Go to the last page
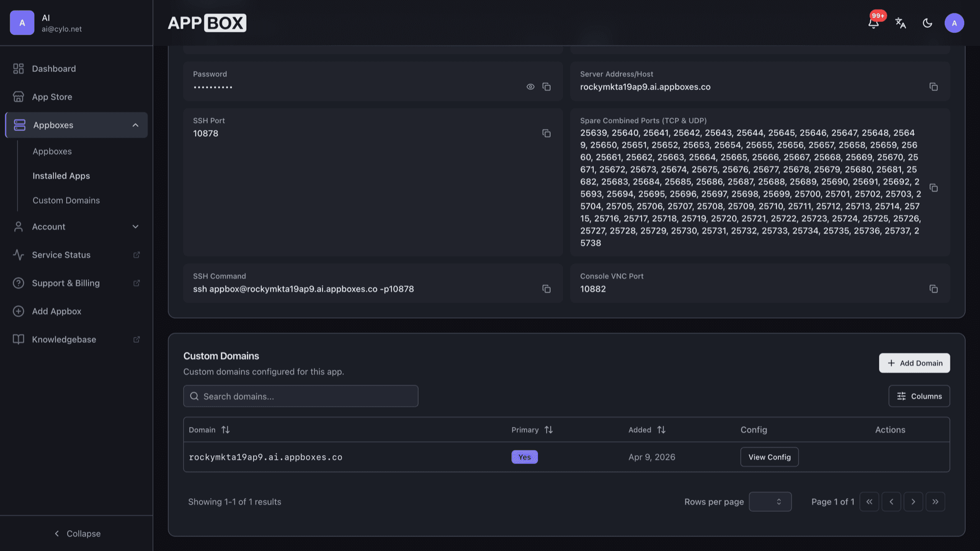The width and height of the screenshot is (980, 551). pos(935,502)
